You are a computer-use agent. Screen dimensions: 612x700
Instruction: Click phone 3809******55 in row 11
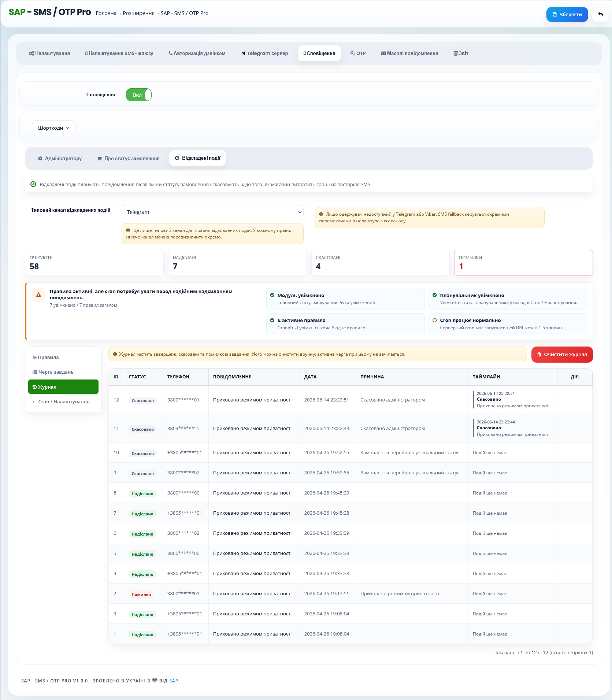click(183, 428)
